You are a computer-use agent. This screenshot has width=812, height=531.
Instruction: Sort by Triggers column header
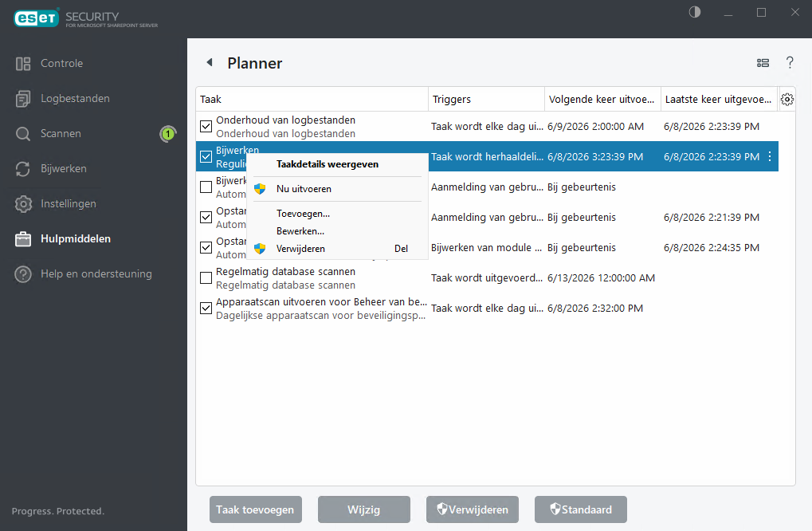486,100
